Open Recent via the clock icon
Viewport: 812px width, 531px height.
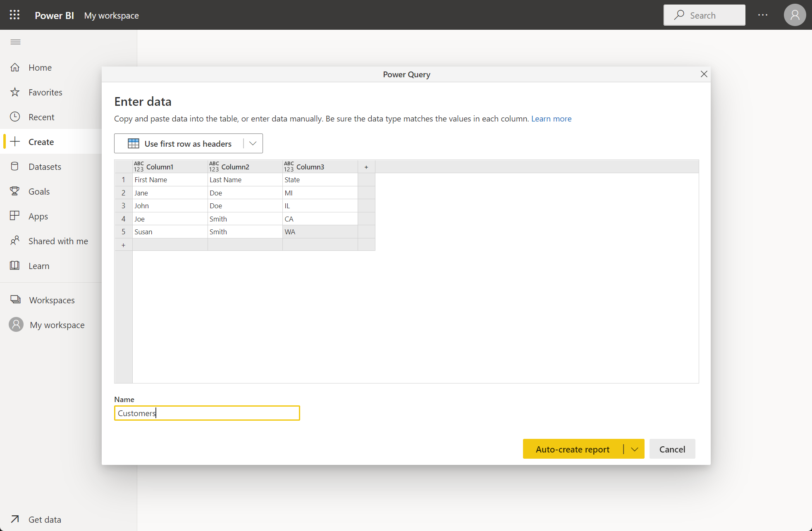click(15, 117)
